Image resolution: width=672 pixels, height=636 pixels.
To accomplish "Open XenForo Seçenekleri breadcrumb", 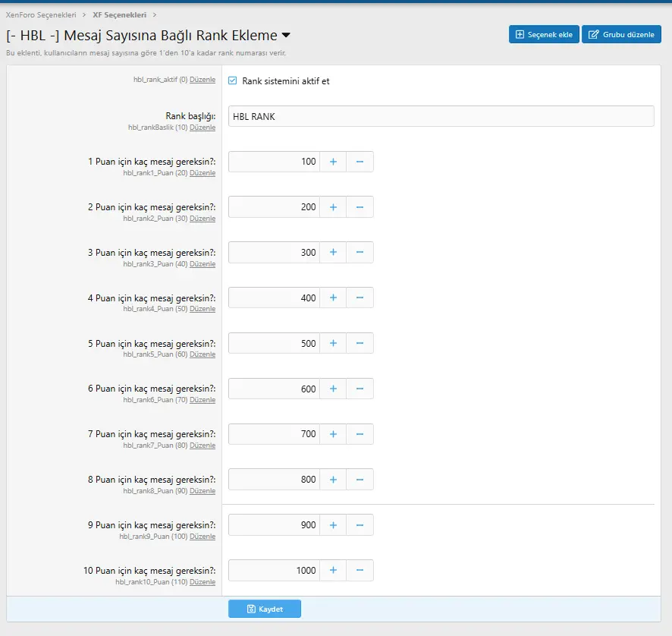I will (x=41, y=14).
